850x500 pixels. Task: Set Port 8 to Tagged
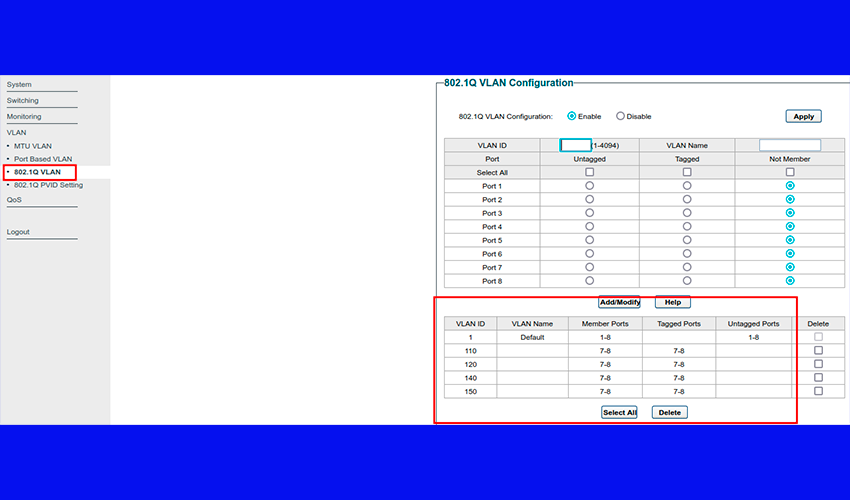coord(687,280)
